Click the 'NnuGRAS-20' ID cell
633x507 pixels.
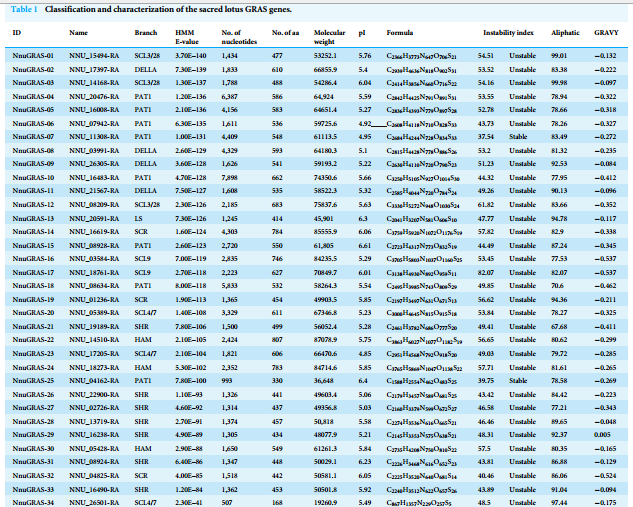coord(33,313)
